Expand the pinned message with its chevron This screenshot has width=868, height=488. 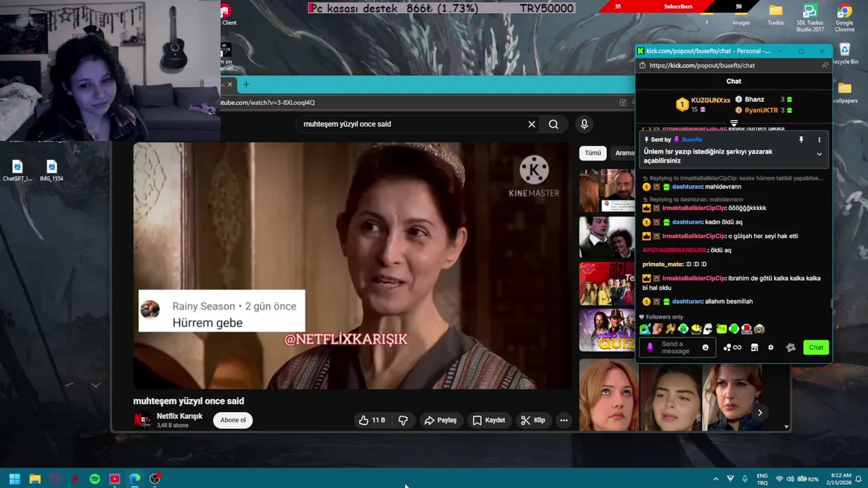[x=819, y=155]
